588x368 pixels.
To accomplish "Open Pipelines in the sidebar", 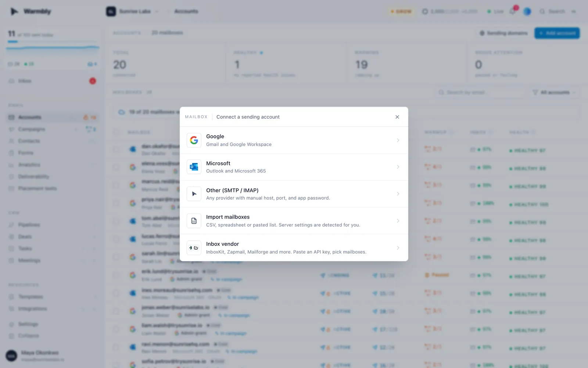I will click(53, 225).
